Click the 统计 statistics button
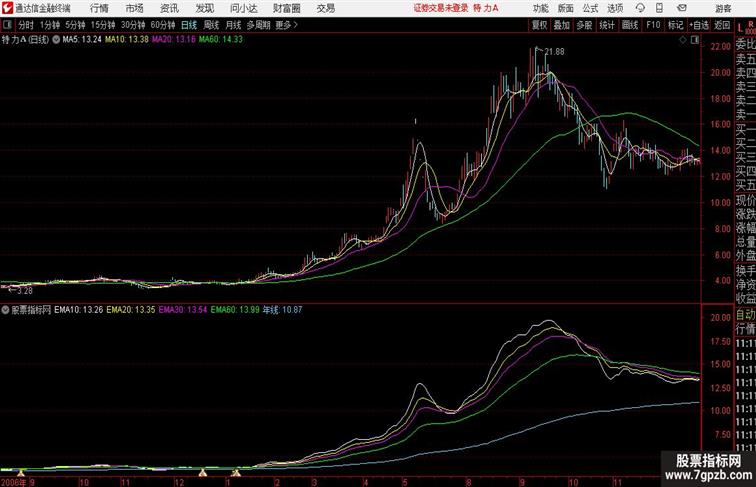The width and height of the screenshot is (756, 487). tap(607, 25)
